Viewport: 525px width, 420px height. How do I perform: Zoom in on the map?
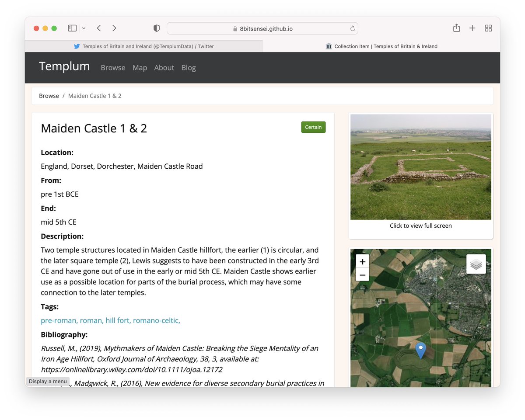tap(363, 262)
